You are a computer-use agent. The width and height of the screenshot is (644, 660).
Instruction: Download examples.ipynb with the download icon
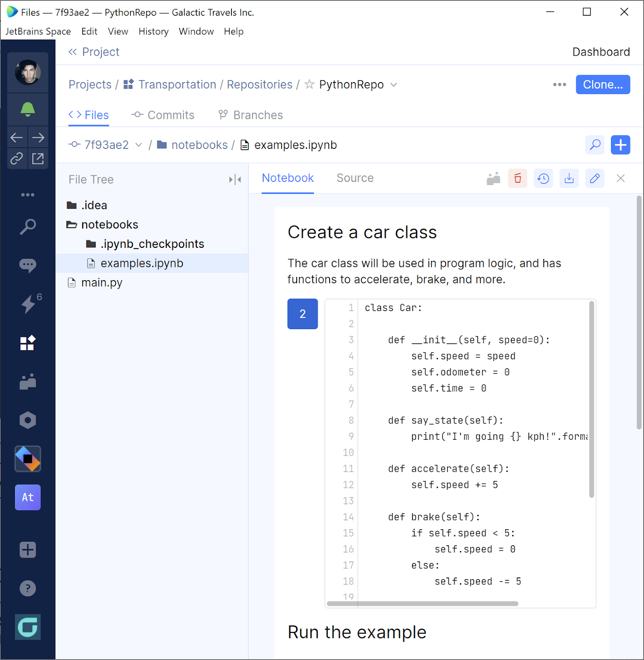click(x=569, y=179)
